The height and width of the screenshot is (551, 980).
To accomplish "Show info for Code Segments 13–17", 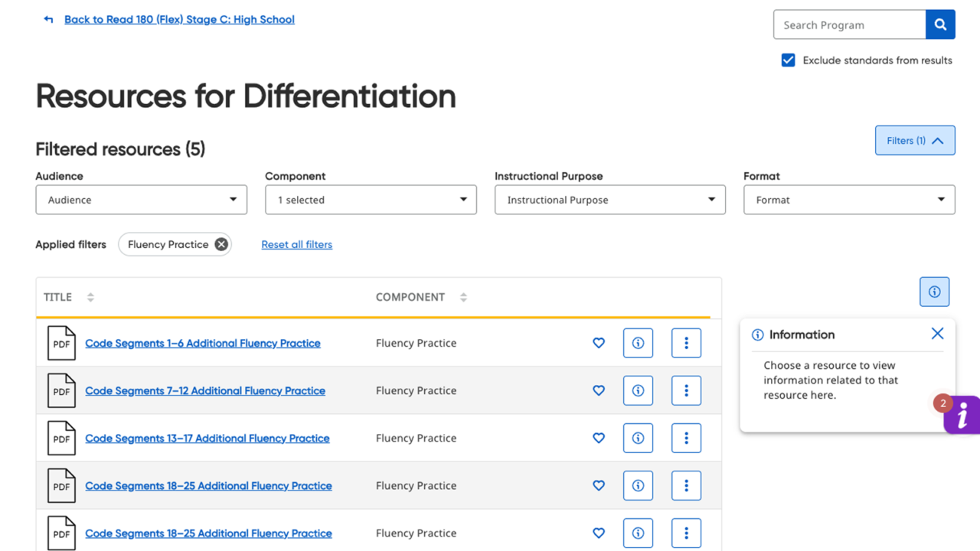I will (638, 438).
